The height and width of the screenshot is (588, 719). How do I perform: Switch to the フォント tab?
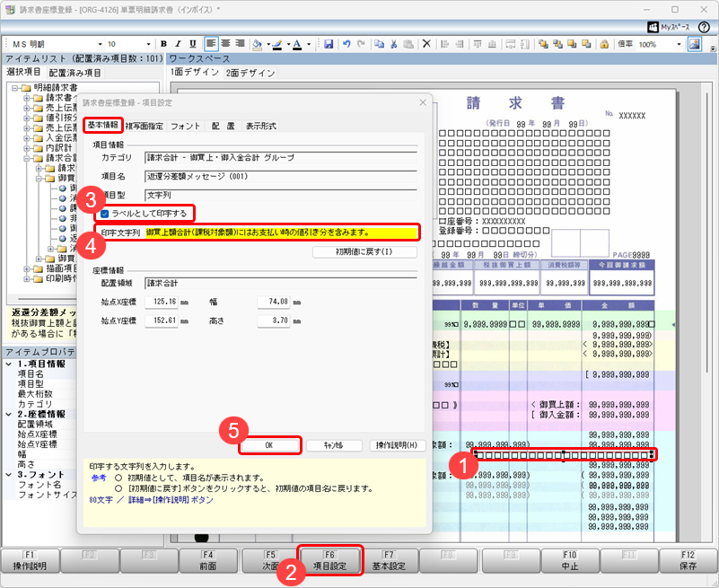coord(185,127)
